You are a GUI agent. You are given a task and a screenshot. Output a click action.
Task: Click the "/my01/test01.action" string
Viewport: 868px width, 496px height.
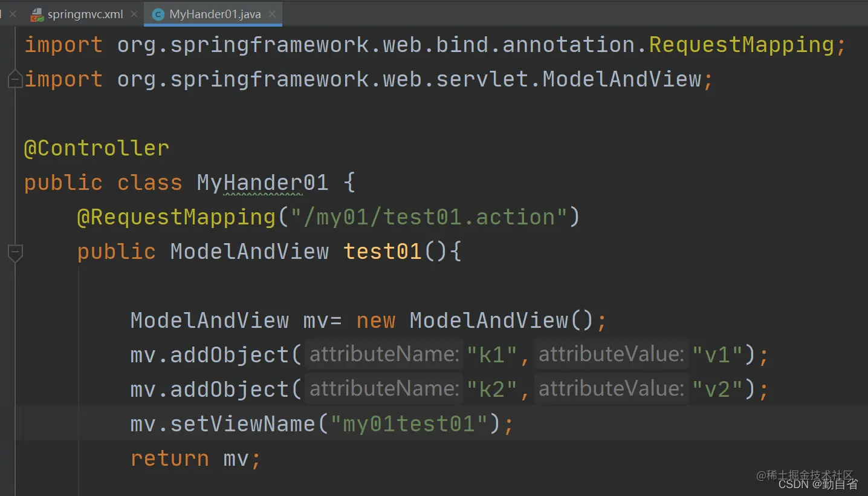coord(429,218)
